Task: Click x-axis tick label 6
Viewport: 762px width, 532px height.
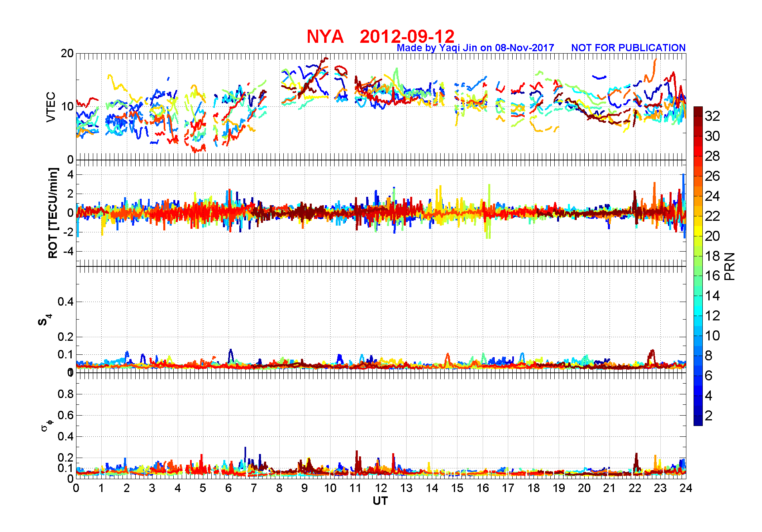Action: (x=229, y=488)
